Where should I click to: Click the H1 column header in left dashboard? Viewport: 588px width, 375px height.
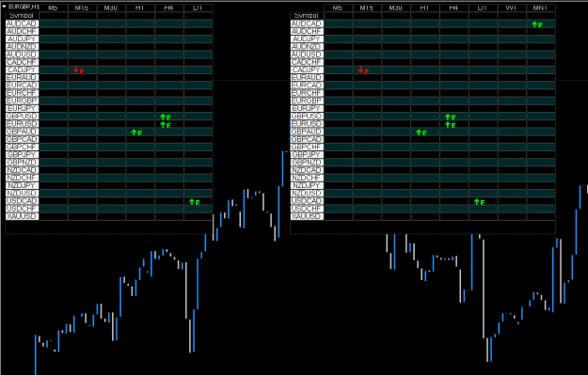coord(140,8)
